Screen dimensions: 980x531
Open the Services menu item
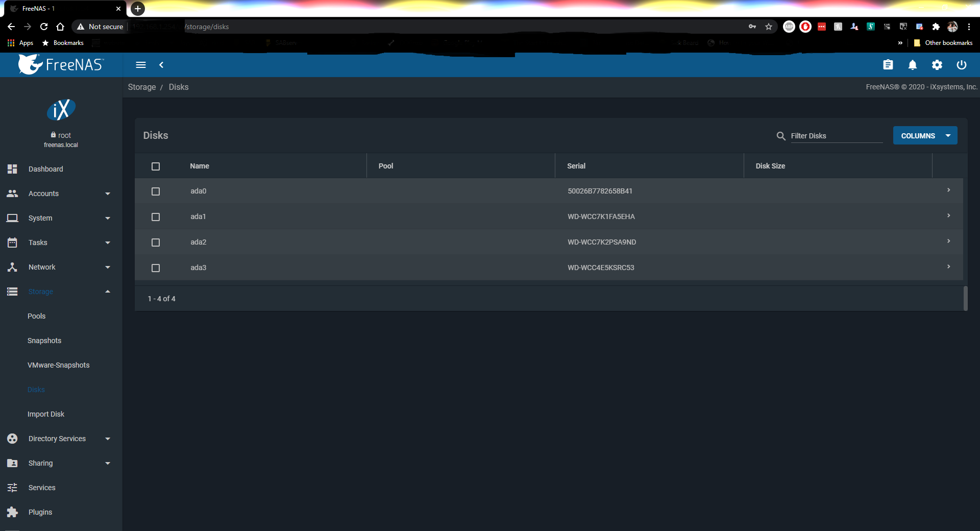(x=42, y=488)
